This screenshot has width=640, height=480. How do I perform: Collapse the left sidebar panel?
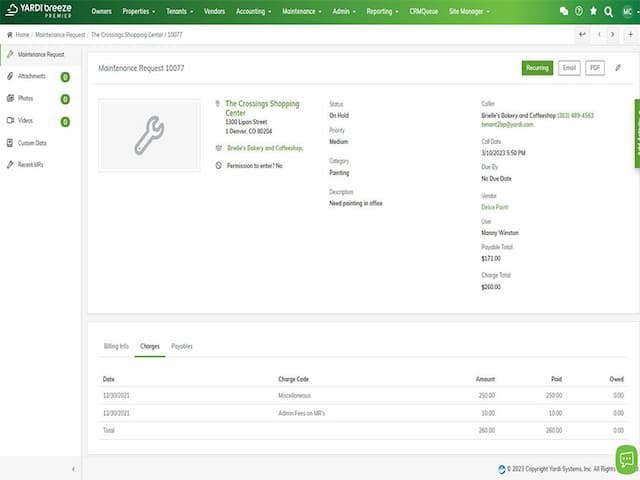(x=73, y=469)
